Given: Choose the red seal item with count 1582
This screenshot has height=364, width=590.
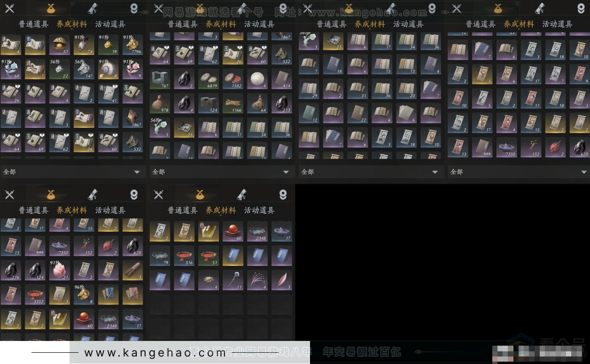Looking at the screenshot, I should (233, 79).
